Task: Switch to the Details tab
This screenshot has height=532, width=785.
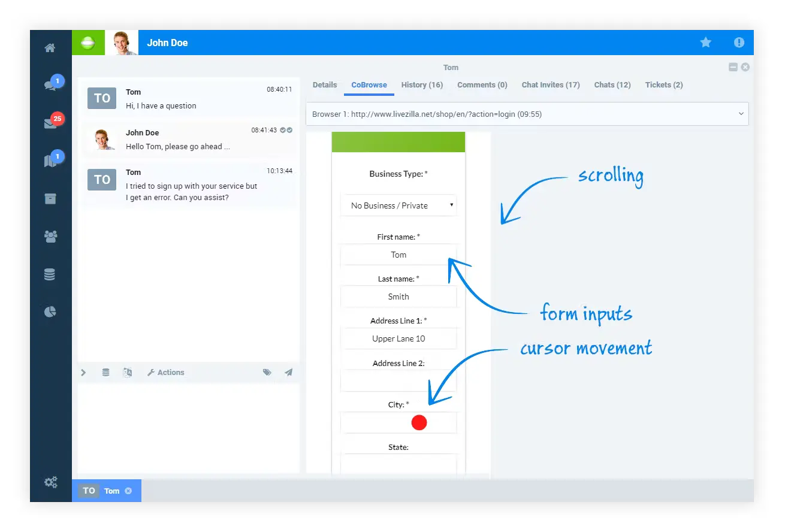Action: pos(325,85)
